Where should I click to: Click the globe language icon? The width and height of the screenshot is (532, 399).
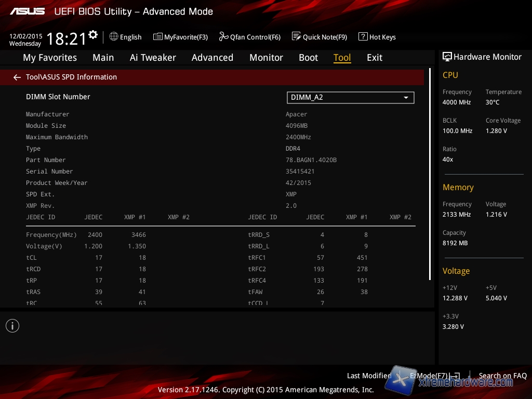(x=114, y=36)
